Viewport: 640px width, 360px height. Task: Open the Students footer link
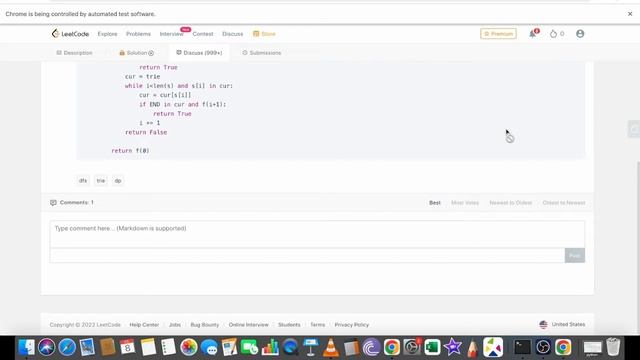(x=289, y=325)
